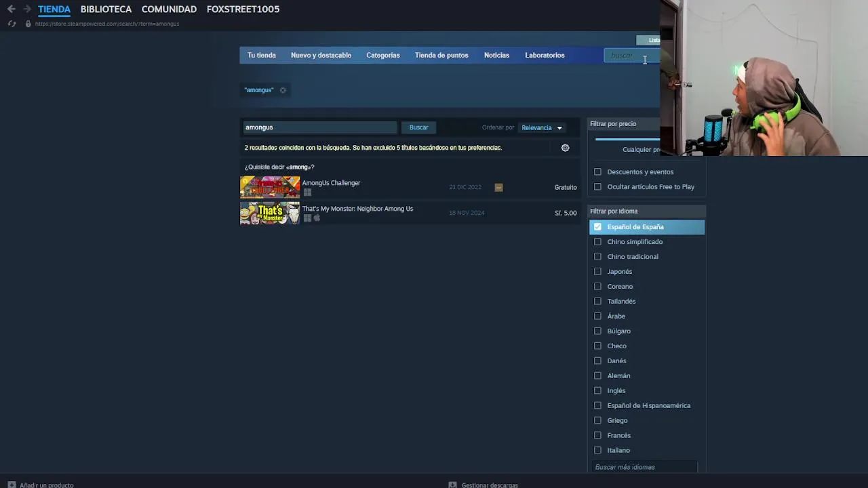
Task: Check Inglés language filter
Action: click(597, 391)
